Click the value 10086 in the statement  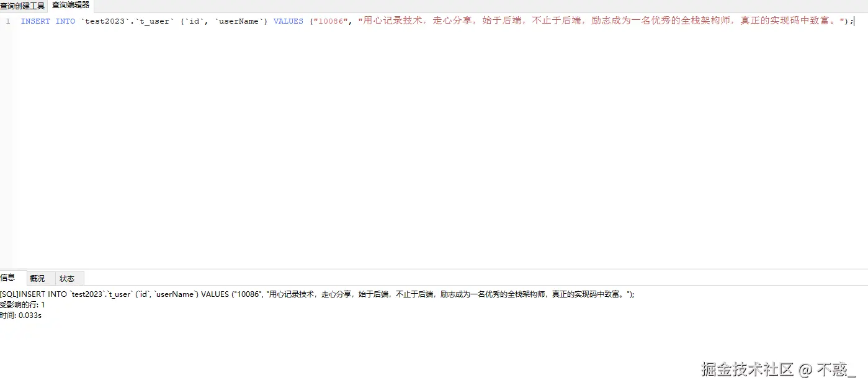pos(330,20)
